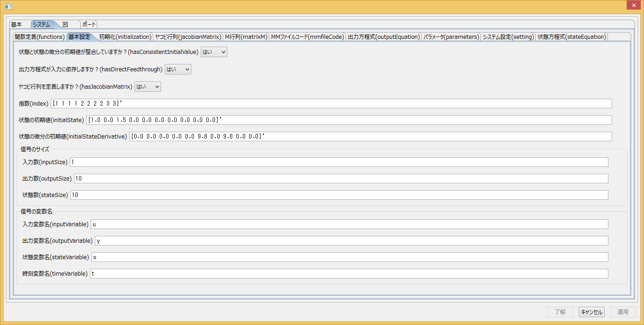644x325 pixels.
Task: Switch to 関数定義(functions) tab
Action: [40, 37]
